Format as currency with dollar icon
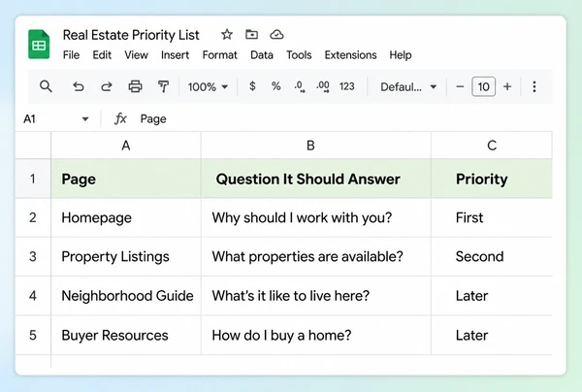582x392 pixels. click(x=252, y=86)
